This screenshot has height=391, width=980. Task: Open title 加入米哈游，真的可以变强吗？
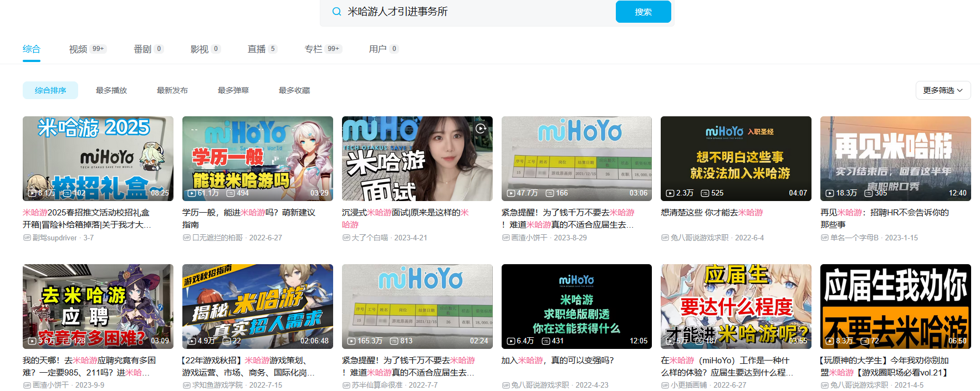point(558,360)
